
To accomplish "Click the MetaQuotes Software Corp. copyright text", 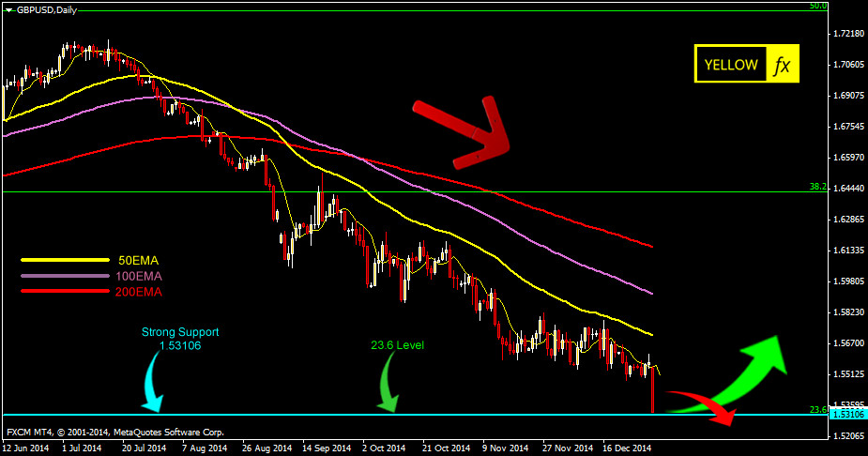I will point(169,433).
